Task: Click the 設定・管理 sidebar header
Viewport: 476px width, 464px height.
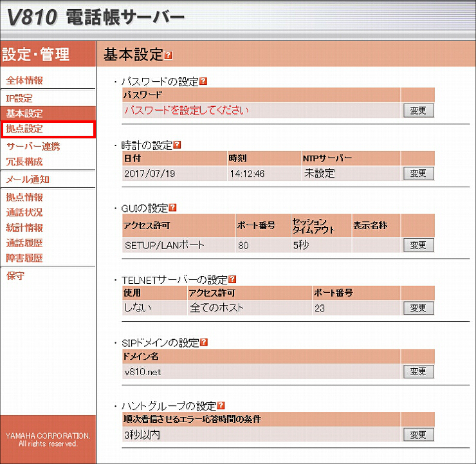Action: pos(36,54)
